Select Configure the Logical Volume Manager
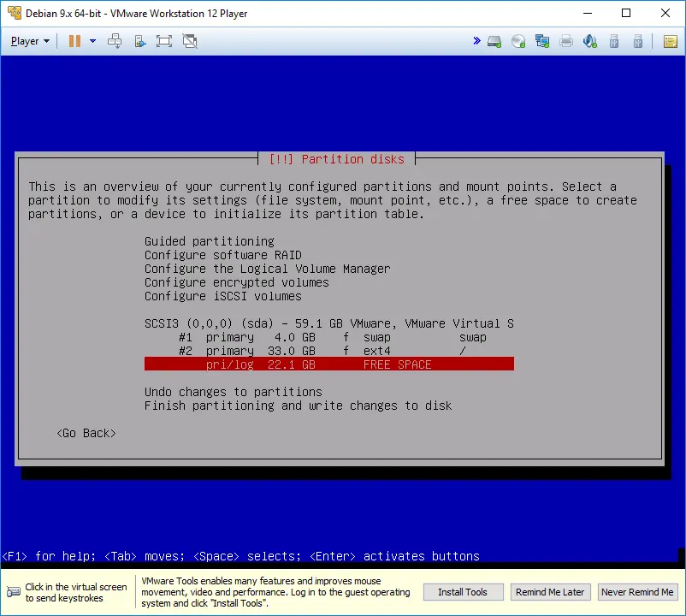Viewport: 686px width, 616px height. (268, 269)
